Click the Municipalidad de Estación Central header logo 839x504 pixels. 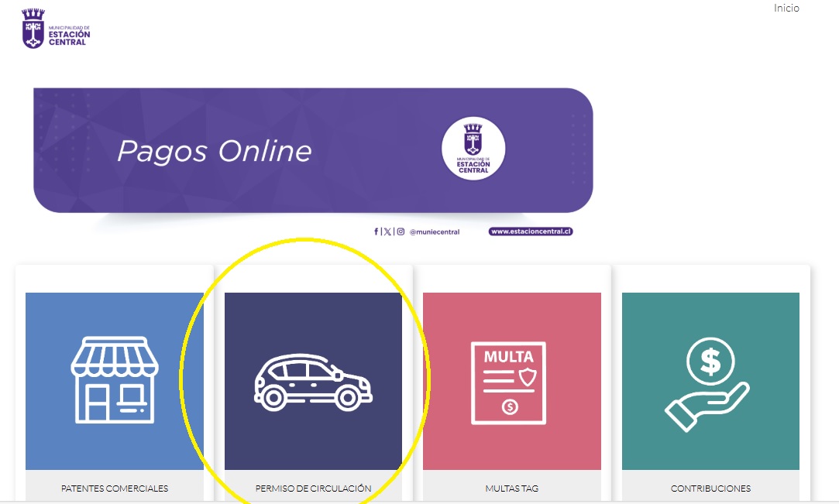tap(56, 29)
